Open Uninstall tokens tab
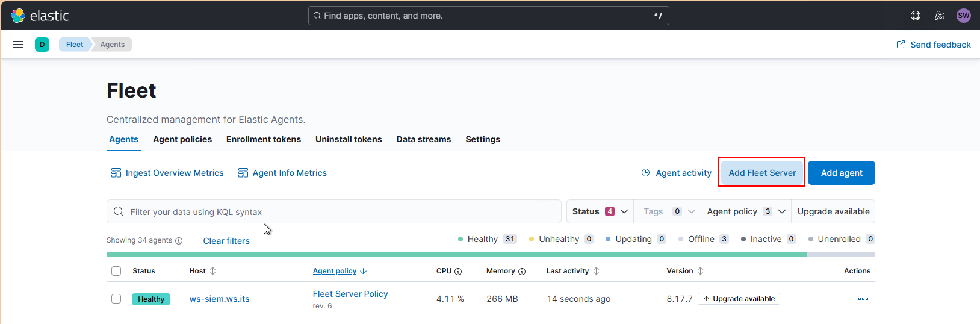This screenshot has width=980, height=324. 349,139
